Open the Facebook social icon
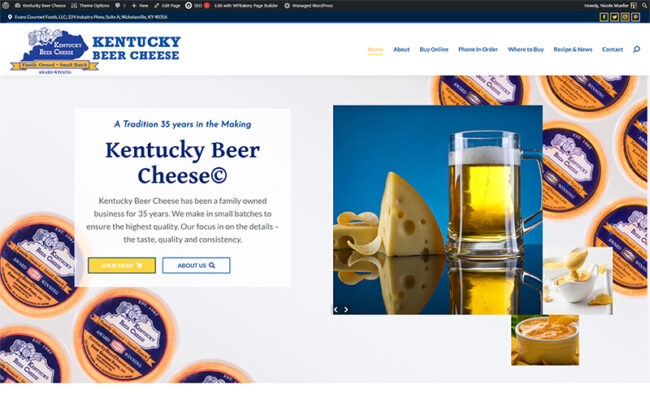 604,17
